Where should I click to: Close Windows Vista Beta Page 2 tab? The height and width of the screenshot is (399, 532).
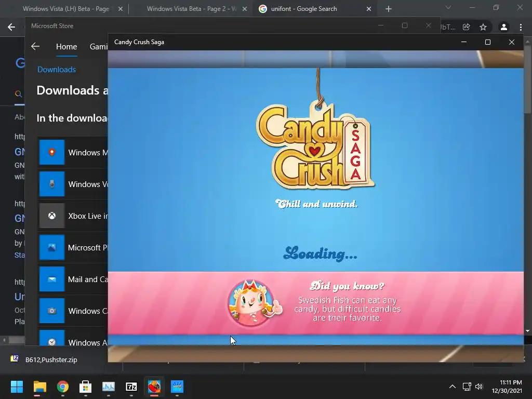click(x=245, y=9)
